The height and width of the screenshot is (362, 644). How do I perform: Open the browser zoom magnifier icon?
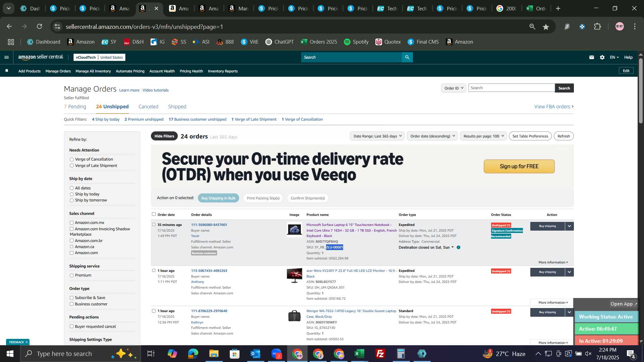[532, 26]
